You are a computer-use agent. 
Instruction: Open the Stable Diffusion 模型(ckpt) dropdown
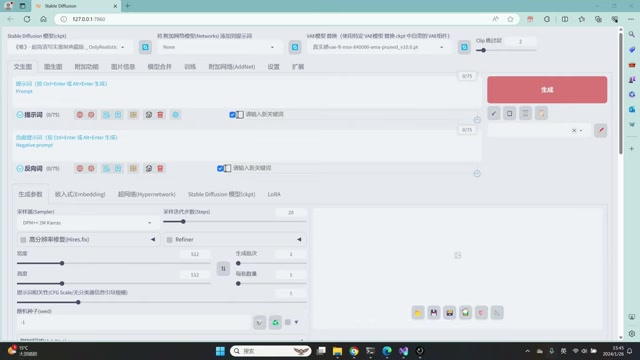click(x=70, y=47)
